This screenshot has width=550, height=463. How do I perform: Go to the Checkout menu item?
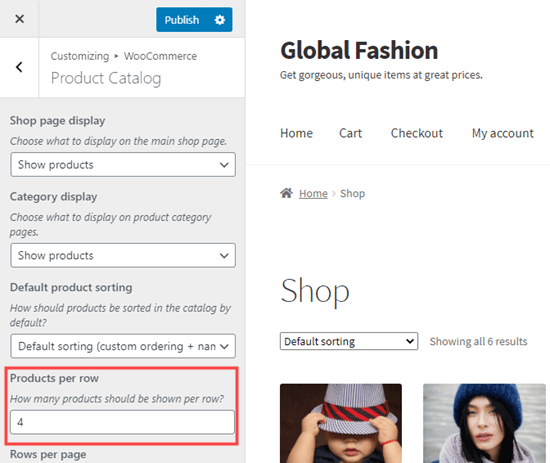pyautogui.click(x=417, y=133)
